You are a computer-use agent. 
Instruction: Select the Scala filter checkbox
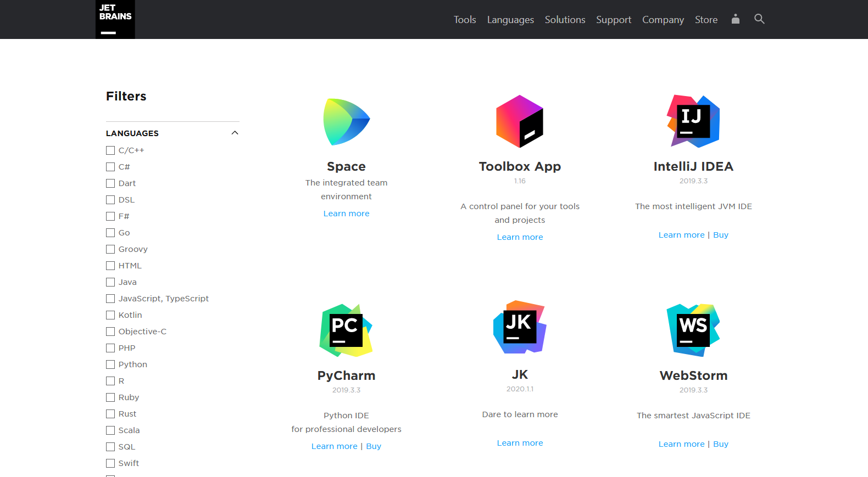110,430
